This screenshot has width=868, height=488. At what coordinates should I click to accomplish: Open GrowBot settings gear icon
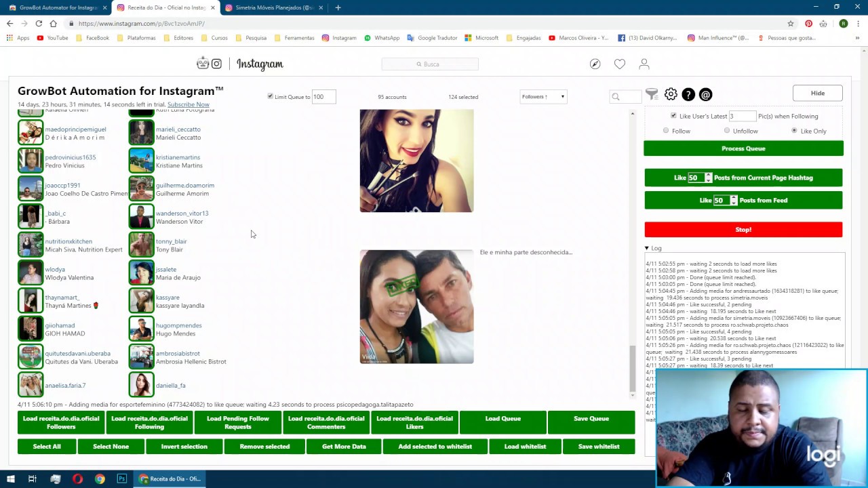point(671,94)
